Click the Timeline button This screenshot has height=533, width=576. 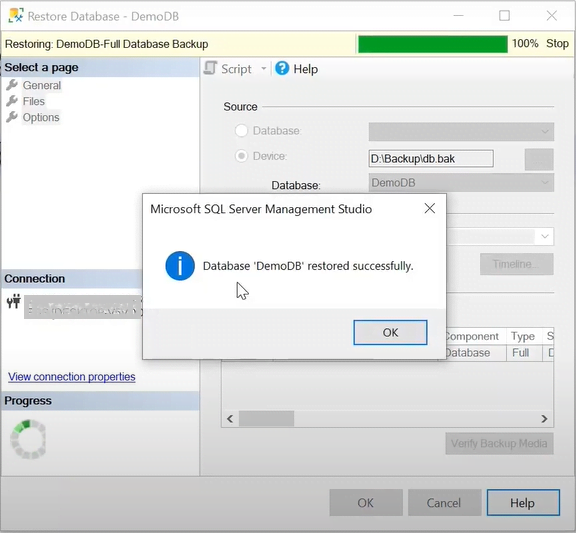(x=516, y=264)
